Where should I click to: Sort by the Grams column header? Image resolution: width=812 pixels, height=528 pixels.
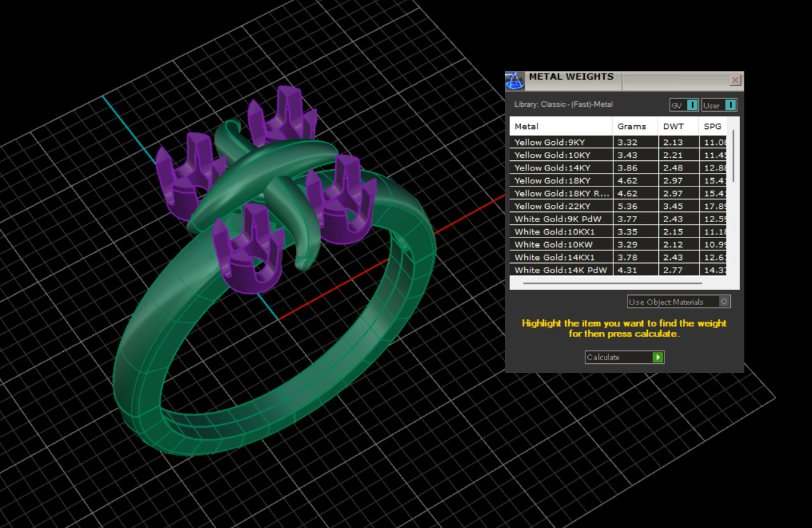(x=635, y=126)
